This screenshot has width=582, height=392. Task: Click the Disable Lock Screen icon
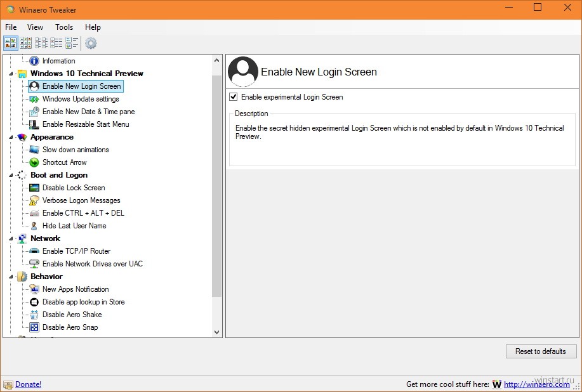(34, 188)
